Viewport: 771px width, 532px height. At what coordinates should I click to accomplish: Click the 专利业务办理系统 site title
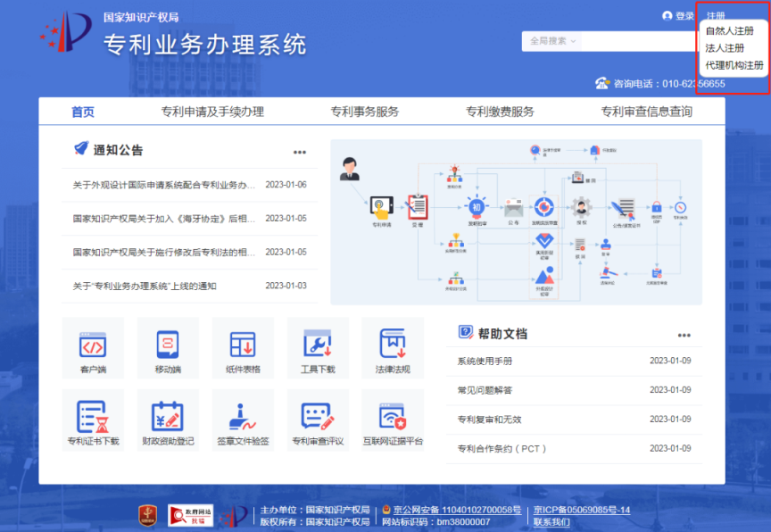[x=205, y=45]
